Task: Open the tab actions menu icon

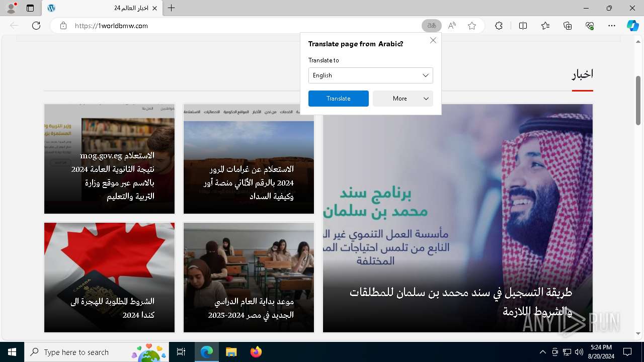Action: 30,8
